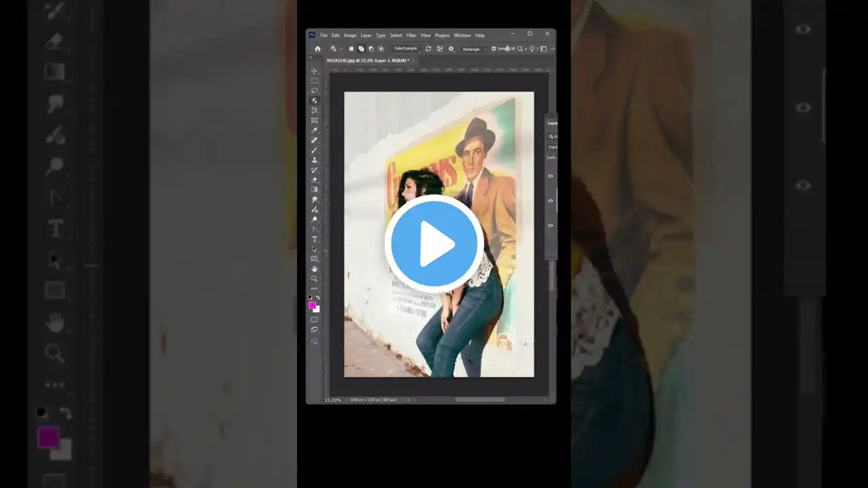Open the Select menu
The width and height of the screenshot is (868, 488).
[396, 35]
